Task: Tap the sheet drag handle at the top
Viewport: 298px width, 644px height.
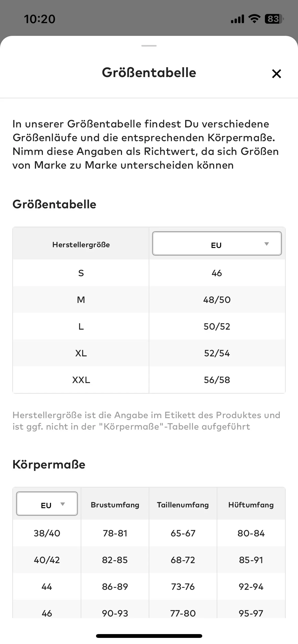Action: point(149,46)
